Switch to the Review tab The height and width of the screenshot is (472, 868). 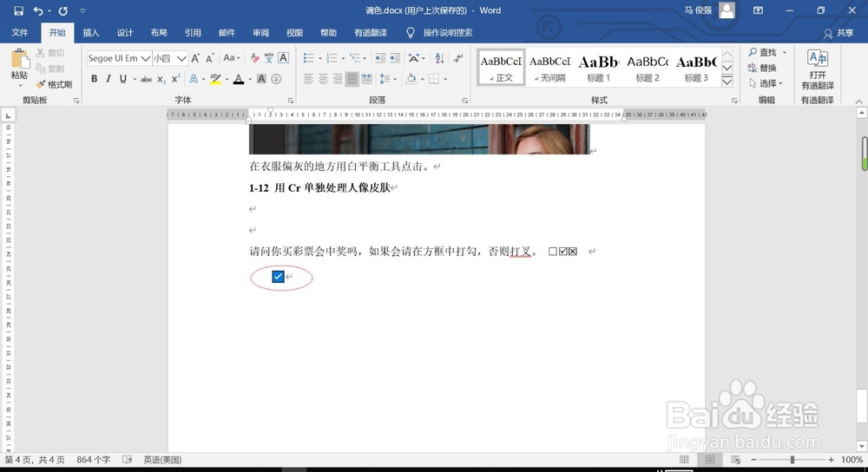(260, 33)
